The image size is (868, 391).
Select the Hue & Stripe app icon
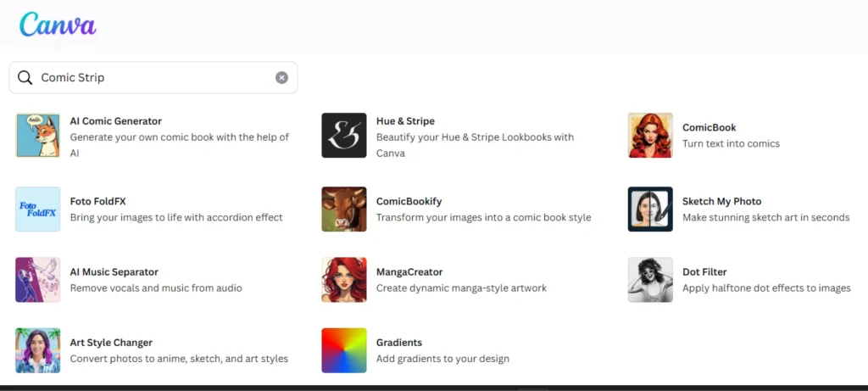(344, 136)
